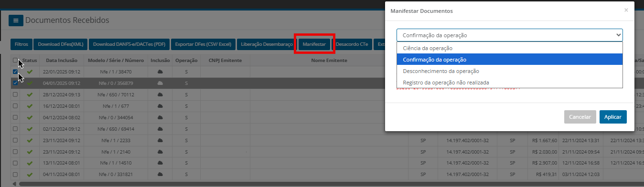This screenshot has height=187, width=644.
Task: Click the green check status for Nfe / 1 / 38470
Action: (x=30, y=72)
